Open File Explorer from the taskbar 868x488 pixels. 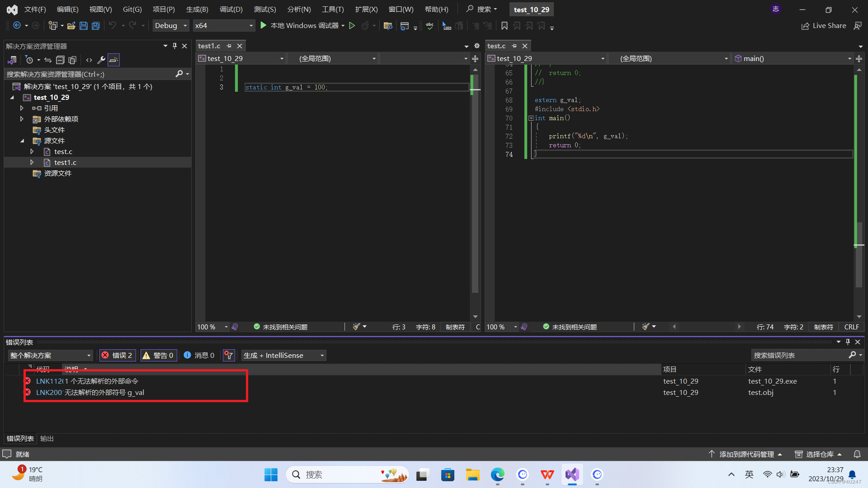[472, 474]
